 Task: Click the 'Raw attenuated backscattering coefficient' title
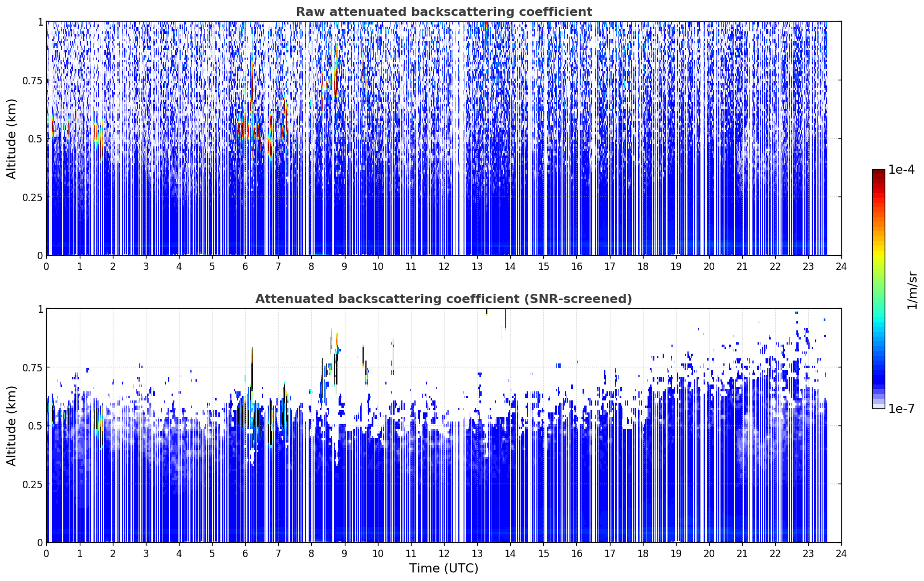coord(443,12)
